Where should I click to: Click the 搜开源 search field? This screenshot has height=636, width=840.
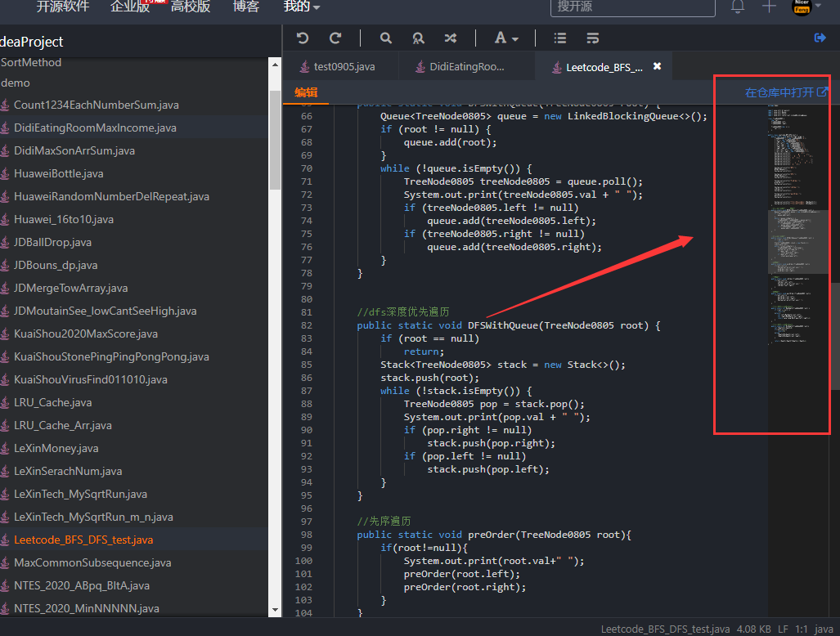pyautogui.click(x=634, y=7)
